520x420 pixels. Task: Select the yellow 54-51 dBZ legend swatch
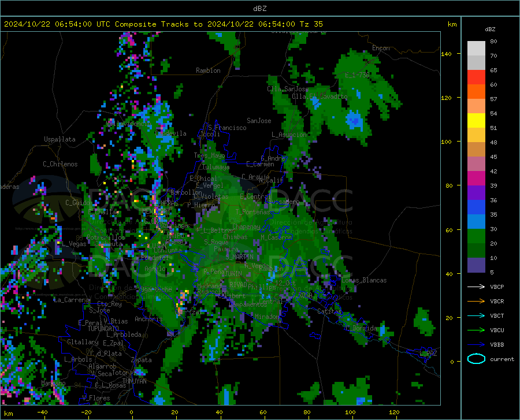pyautogui.click(x=476, y=121)
